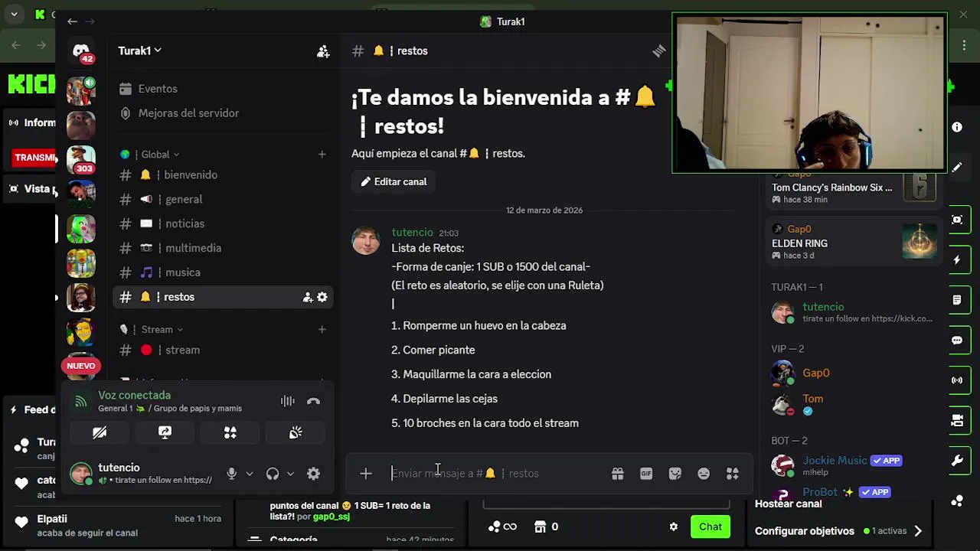This screenshot has width=980, height=551.
Task: Open the soundboard in voice panel
Action: click(x=296, y=432)
